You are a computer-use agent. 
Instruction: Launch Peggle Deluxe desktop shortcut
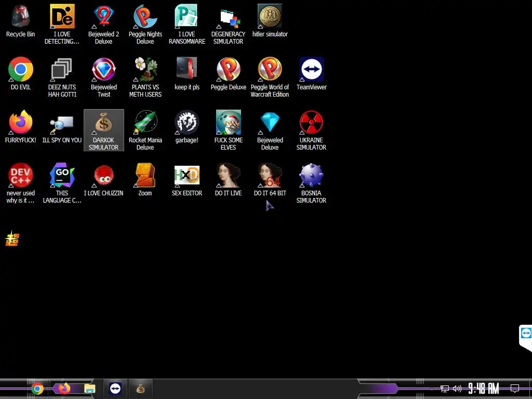229,74
